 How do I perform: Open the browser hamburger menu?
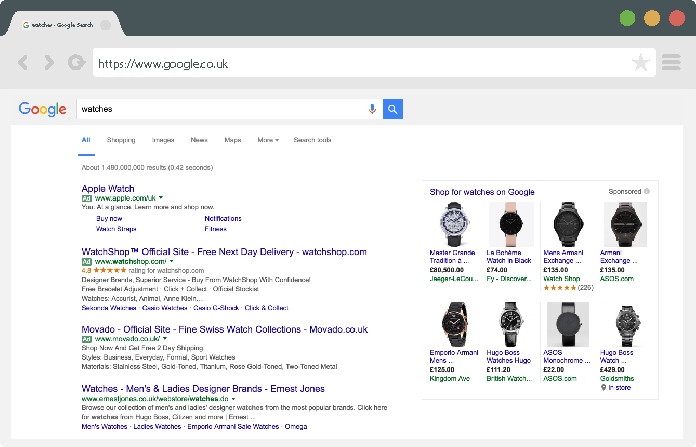coord(671,62)
